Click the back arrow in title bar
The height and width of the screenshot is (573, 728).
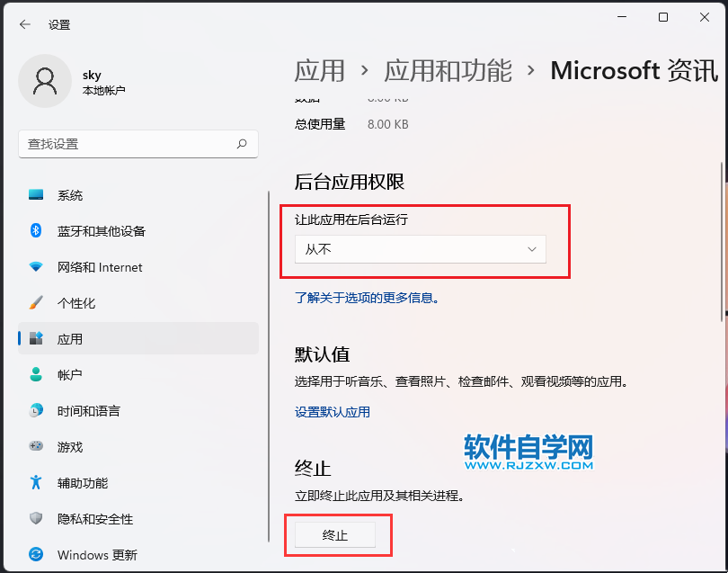[x=24, y=24]
